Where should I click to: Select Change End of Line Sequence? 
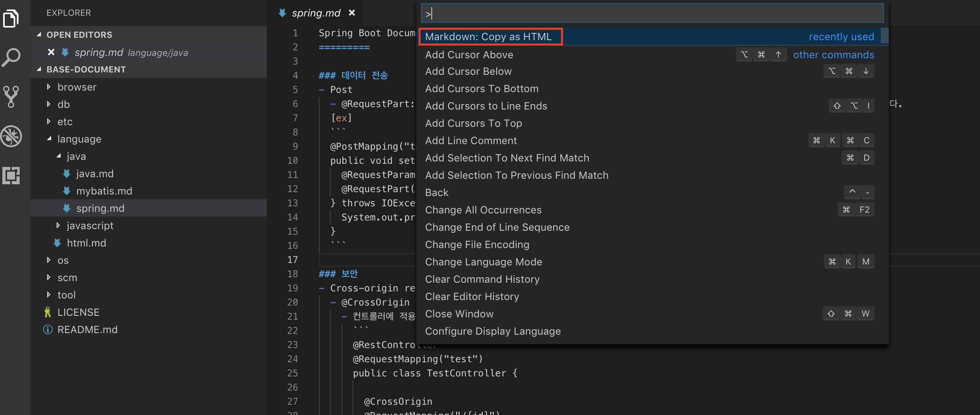pyautogui.click(x=652, y=227)
